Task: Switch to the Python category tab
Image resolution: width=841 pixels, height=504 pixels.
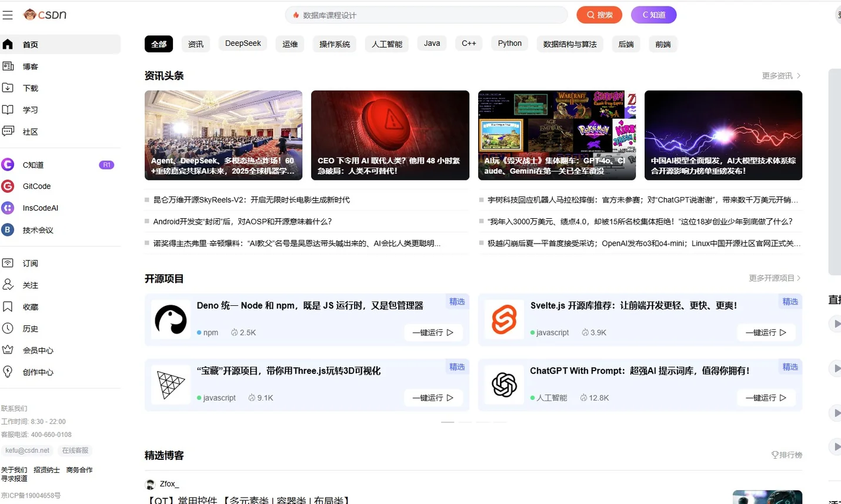Action: (x=509, y=44)
